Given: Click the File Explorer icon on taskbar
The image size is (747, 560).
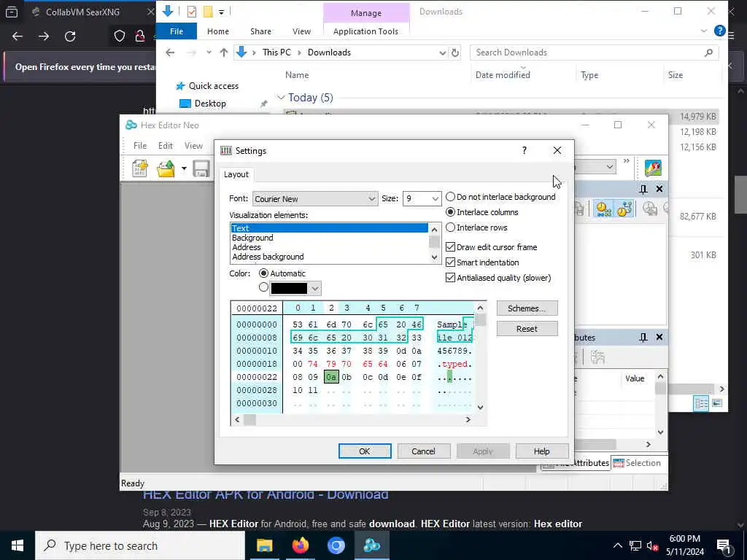Looking at the screenshot, I should click(264, 545).
